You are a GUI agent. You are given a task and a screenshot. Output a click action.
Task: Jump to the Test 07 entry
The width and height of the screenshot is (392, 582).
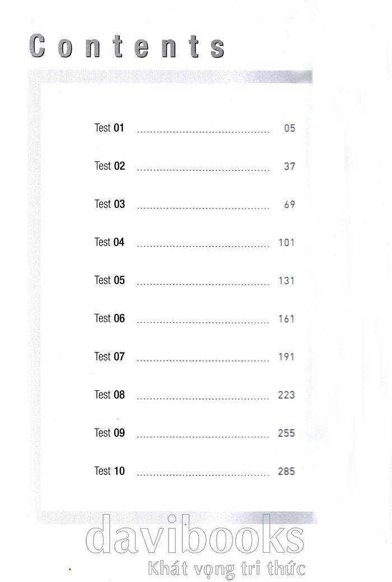click(109, 357)
